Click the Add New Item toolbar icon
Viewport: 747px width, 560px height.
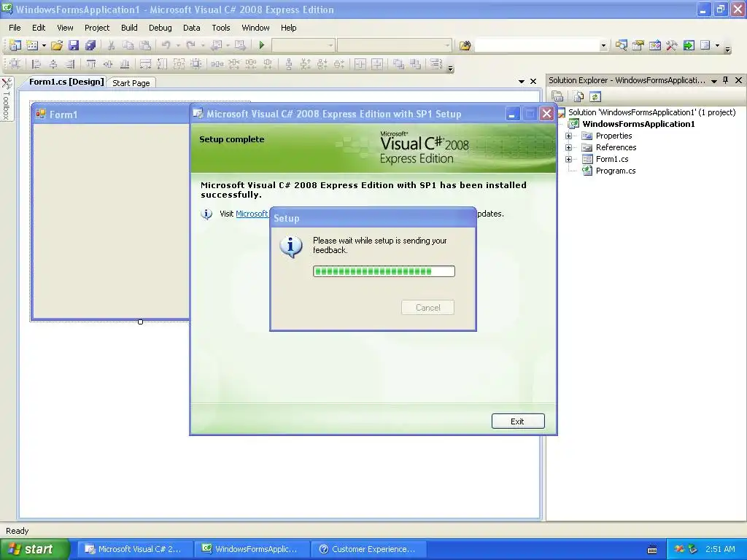coord(32,45)
